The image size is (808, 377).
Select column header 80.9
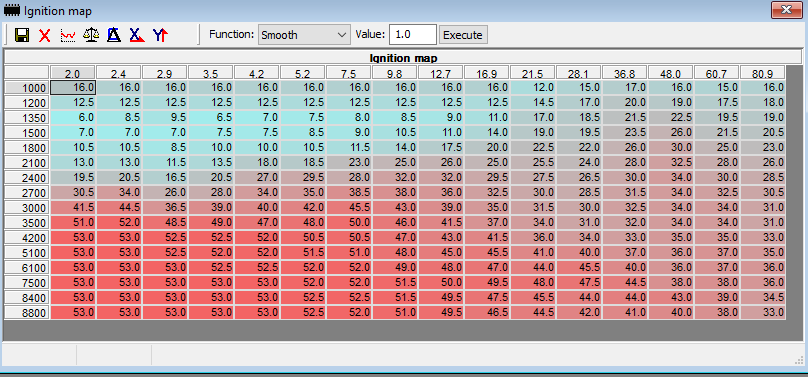tap(763, 73)
